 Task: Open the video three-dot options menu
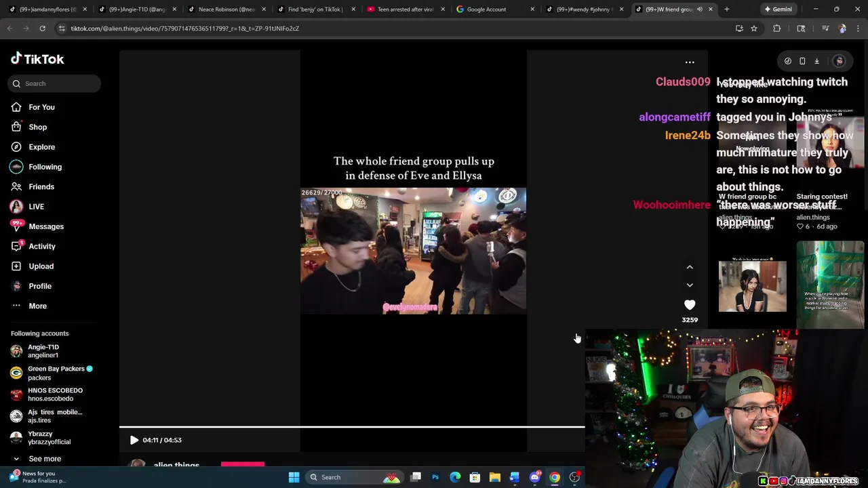(690, 62)
